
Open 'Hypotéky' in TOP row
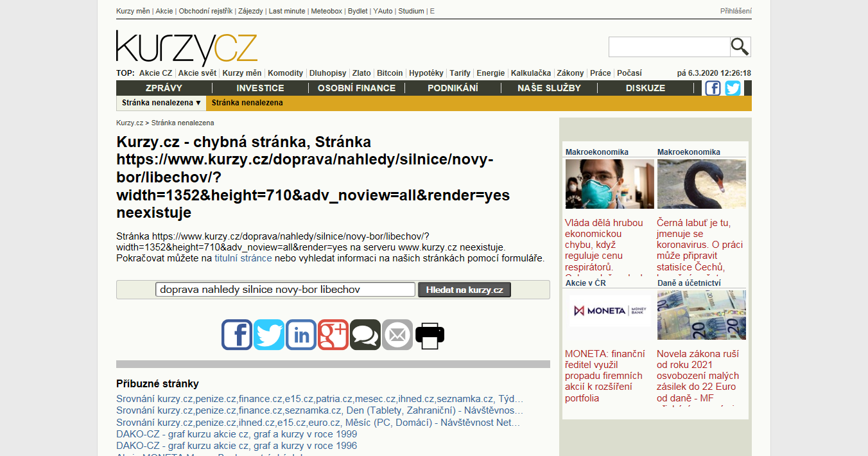[426, 73]
